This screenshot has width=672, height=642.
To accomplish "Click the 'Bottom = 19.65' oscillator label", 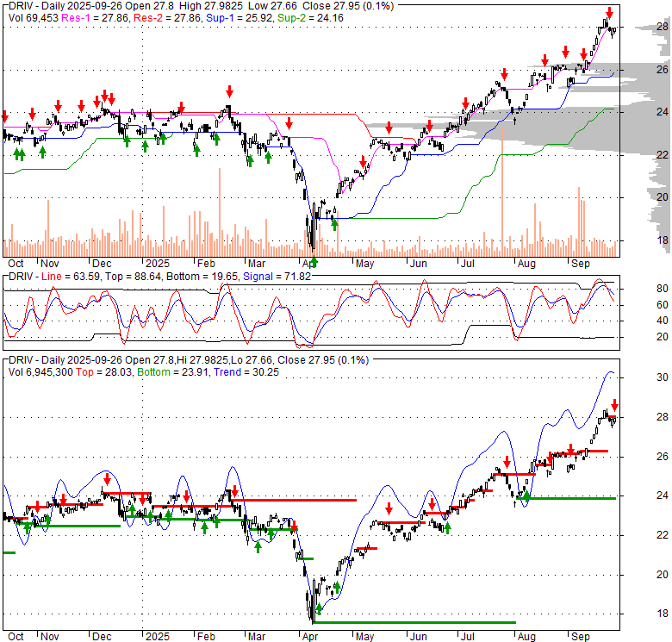I will pyautogui.click(x=202, y=277).
